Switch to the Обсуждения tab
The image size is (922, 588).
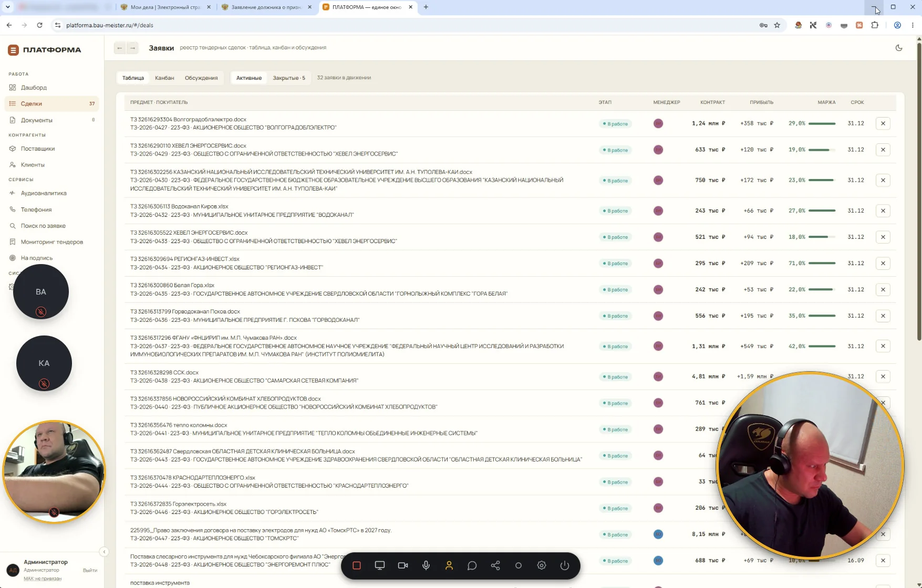(201, 78)
